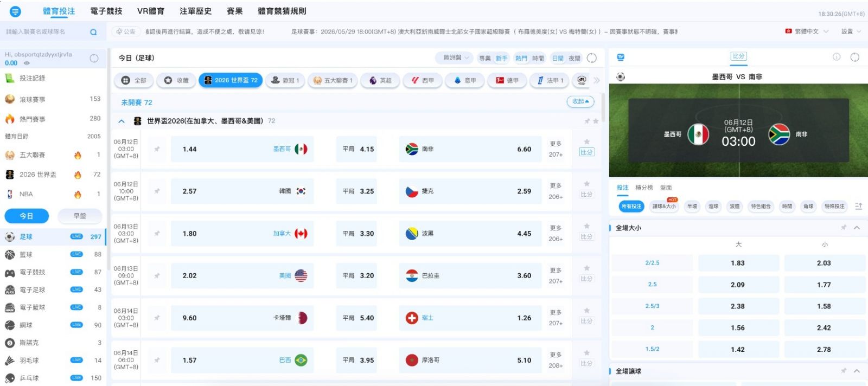868x386 pixels.
Task: Pin the 韓國 vs 捷克 match row
Action: 157,191
